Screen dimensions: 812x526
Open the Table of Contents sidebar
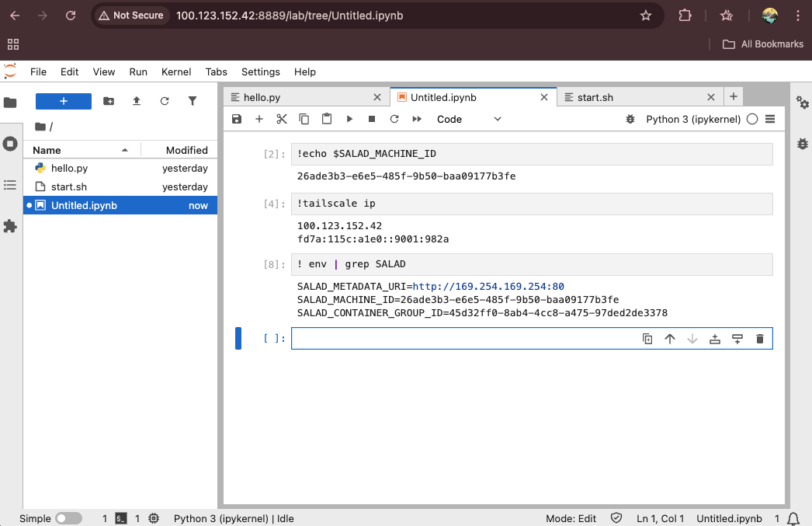tap(10, 185)
